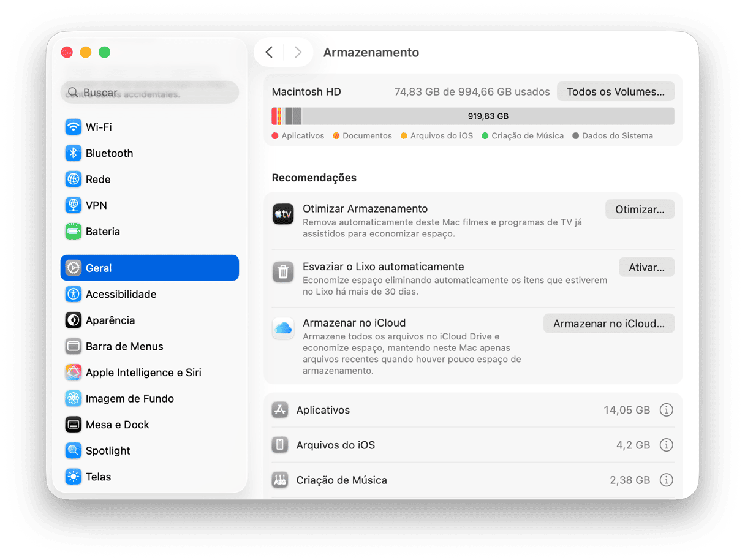Go back using the left chevron

(269, 53)
